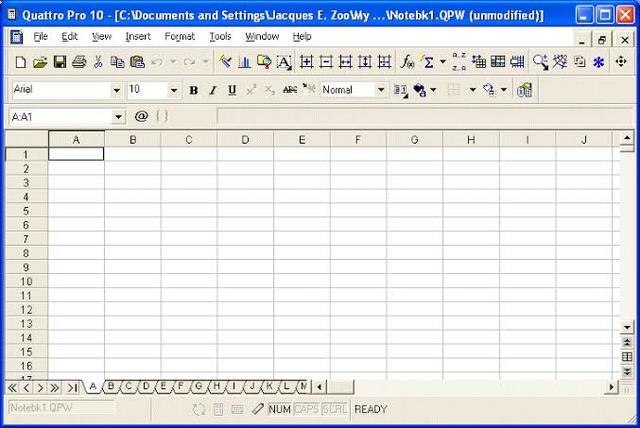Image resolution: width=640 pixels, height=428 pixels.
Task: Open the Help menu
Action: (302, 37)
